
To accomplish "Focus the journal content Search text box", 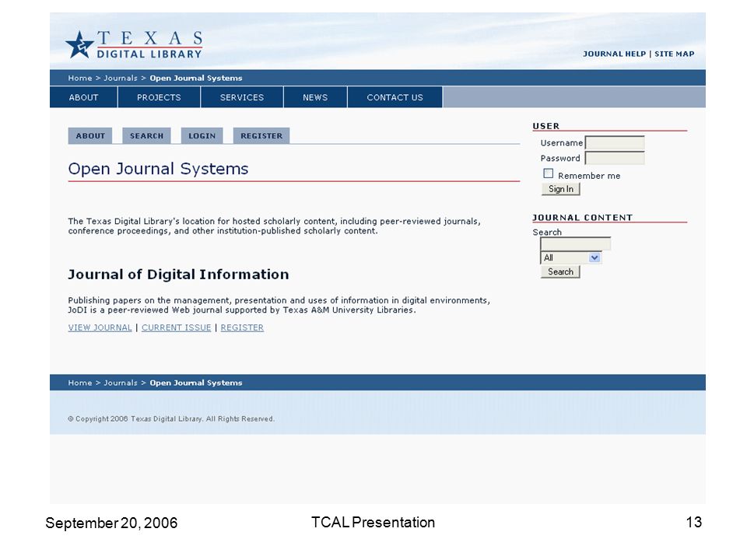I will click(576, 243).
